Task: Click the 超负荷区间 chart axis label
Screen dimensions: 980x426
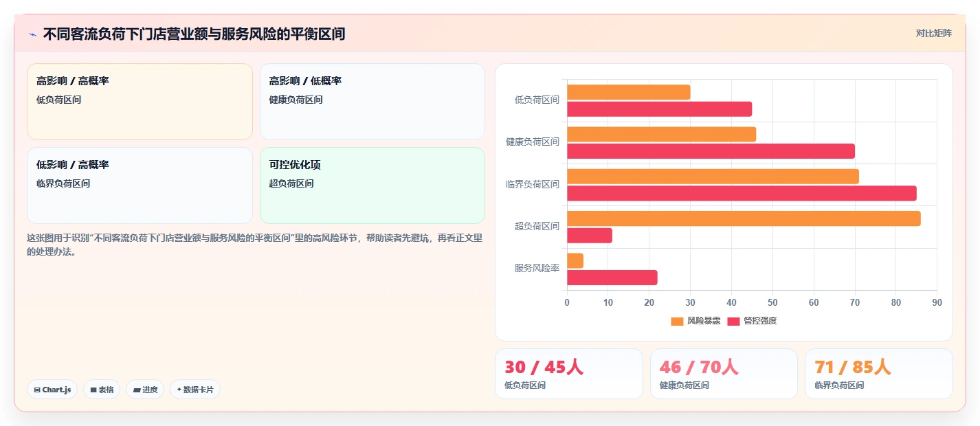Action: 537,226
